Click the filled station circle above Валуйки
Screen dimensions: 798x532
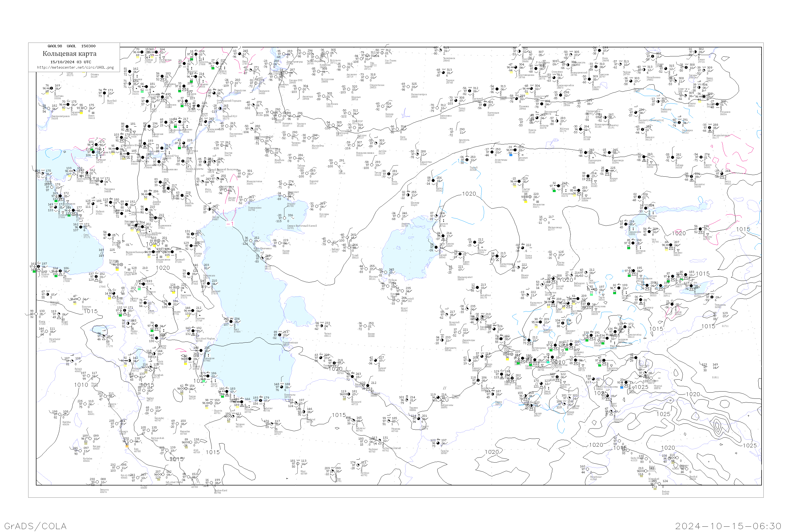tap(104, 93)
